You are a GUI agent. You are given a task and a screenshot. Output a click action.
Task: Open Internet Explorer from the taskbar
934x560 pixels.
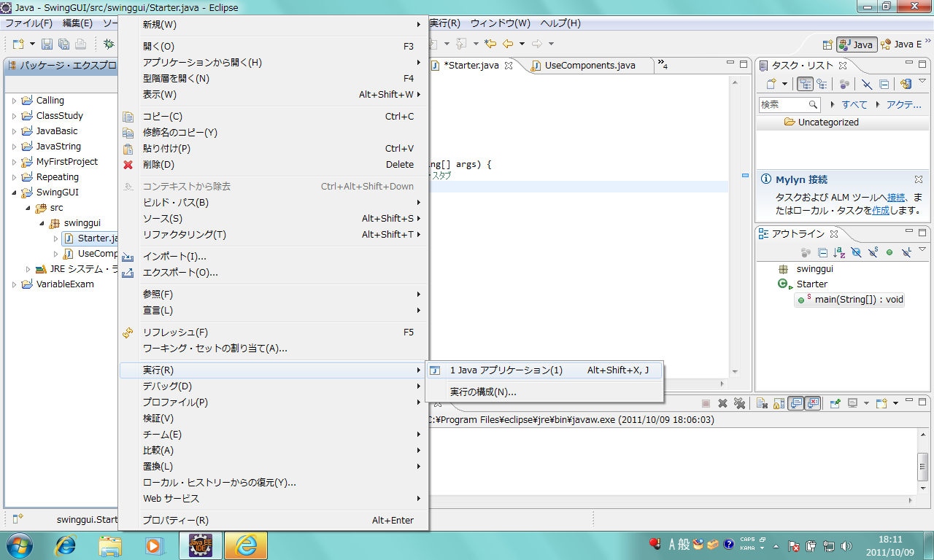66,545
